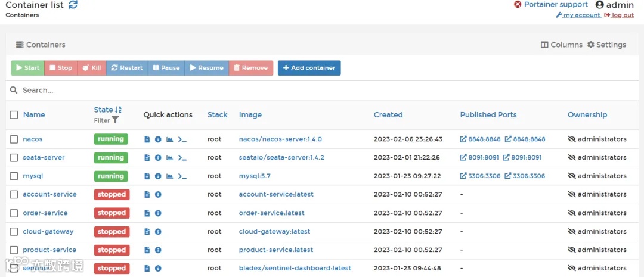Open first 3306:3306 published port link
The width and height of the screenshot is (644, 277).
(x=480, y=176)
